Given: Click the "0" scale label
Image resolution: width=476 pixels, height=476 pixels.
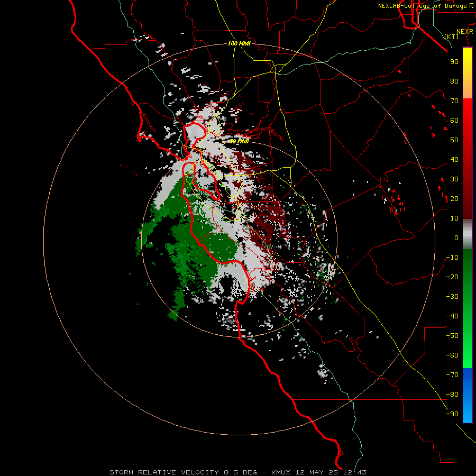Looking at the screenshot, I should (x=456, y=237).
